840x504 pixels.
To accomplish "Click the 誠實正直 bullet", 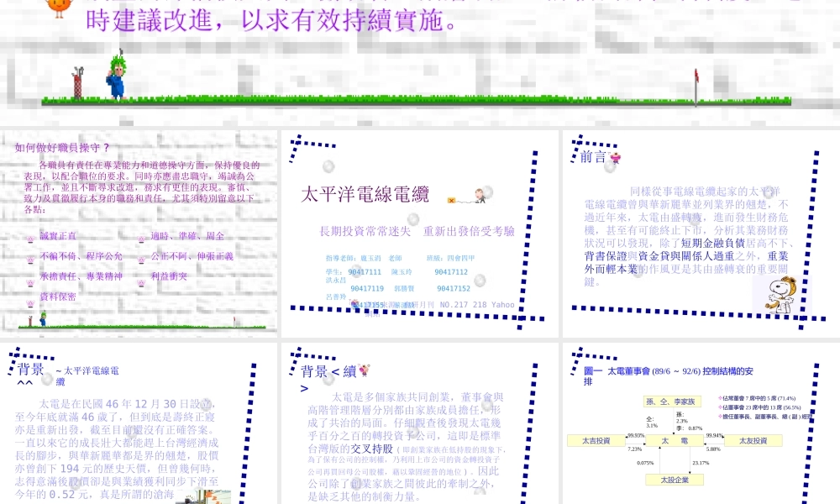I will point(58,236).
